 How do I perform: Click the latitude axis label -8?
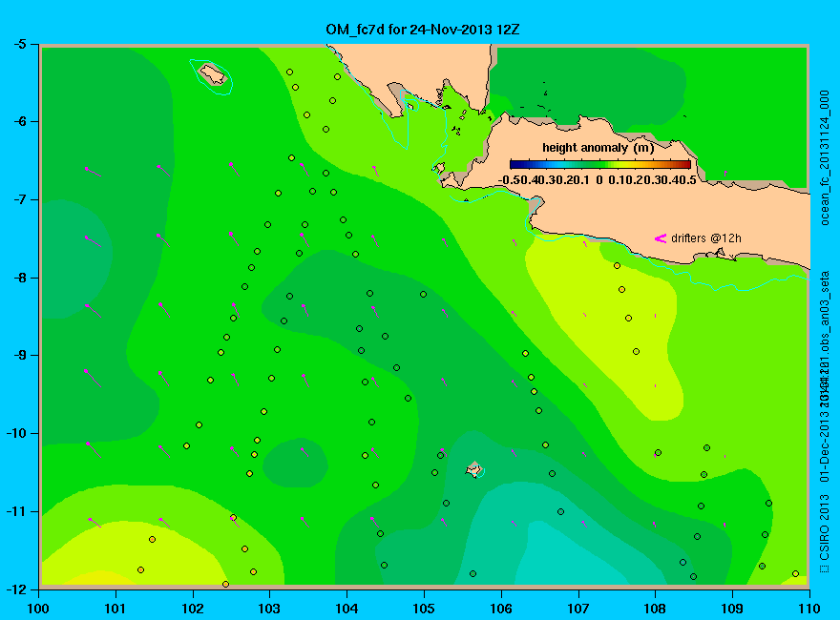(19, 278)
